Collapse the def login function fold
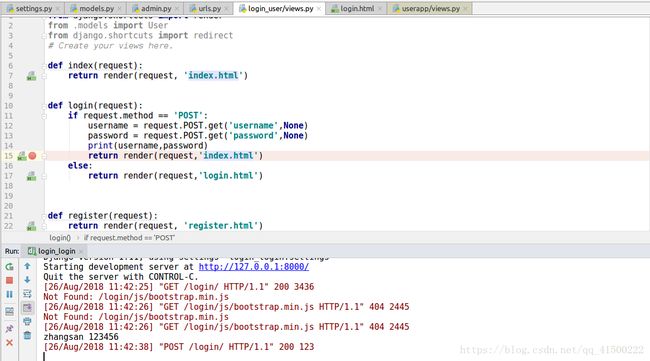650x361 pixels. (44, 106)
